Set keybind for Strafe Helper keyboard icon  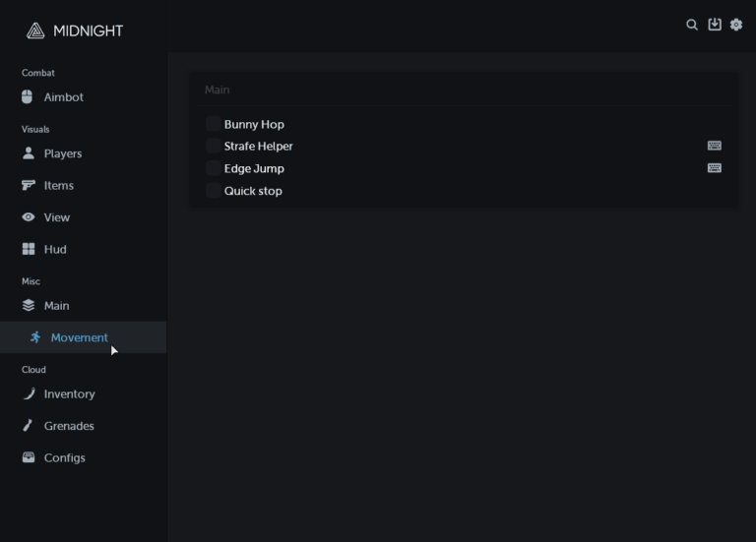pyautogui.click(x=715, y=146)
